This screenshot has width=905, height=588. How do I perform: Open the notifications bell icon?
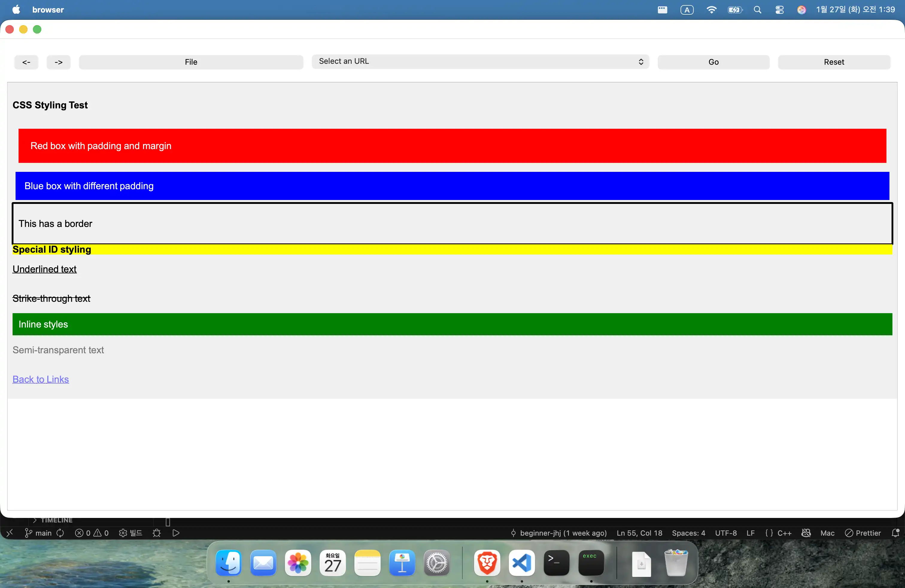(x=895, y=533)
